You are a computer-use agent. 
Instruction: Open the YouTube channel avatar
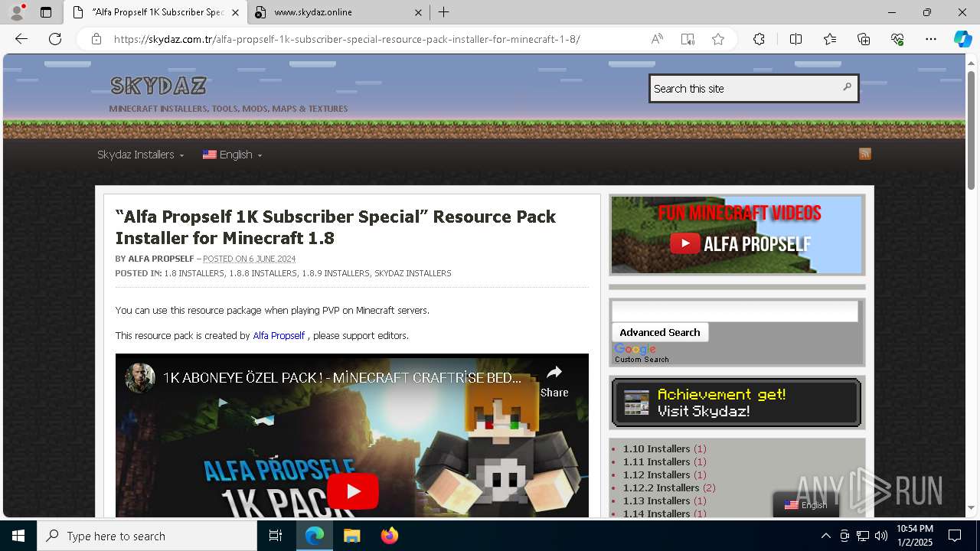point(140,378)
